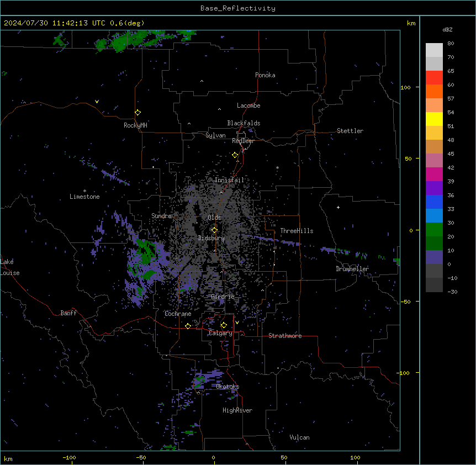Select the yellow diamond marker south of RedDeer
The image size is (476, 465).
click(235, 155)
